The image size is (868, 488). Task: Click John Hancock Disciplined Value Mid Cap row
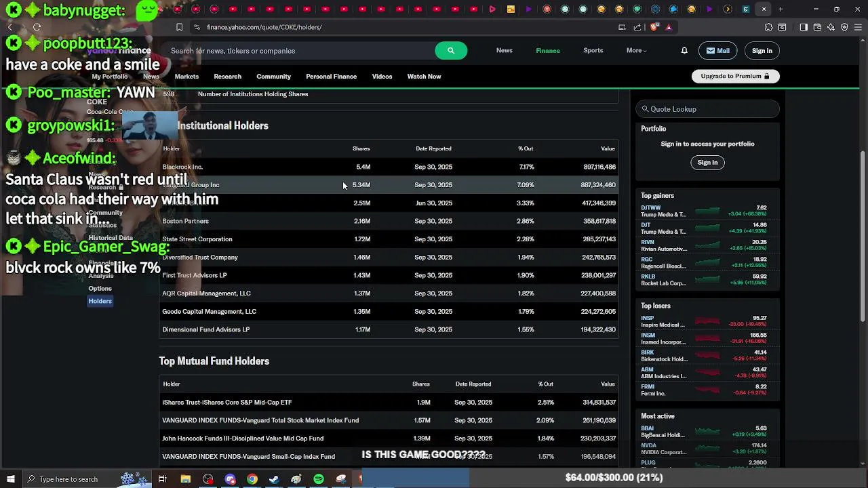(x=389, y=439)
